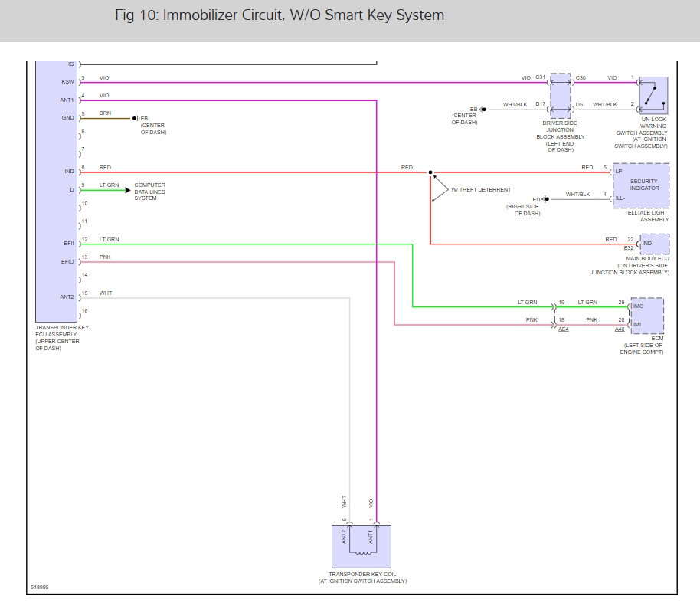This screenshot has width=700, height=606.
Task: Click the '(LEFT SIDE OF ENGINE COMPT)' text
Action: (643, 349)
